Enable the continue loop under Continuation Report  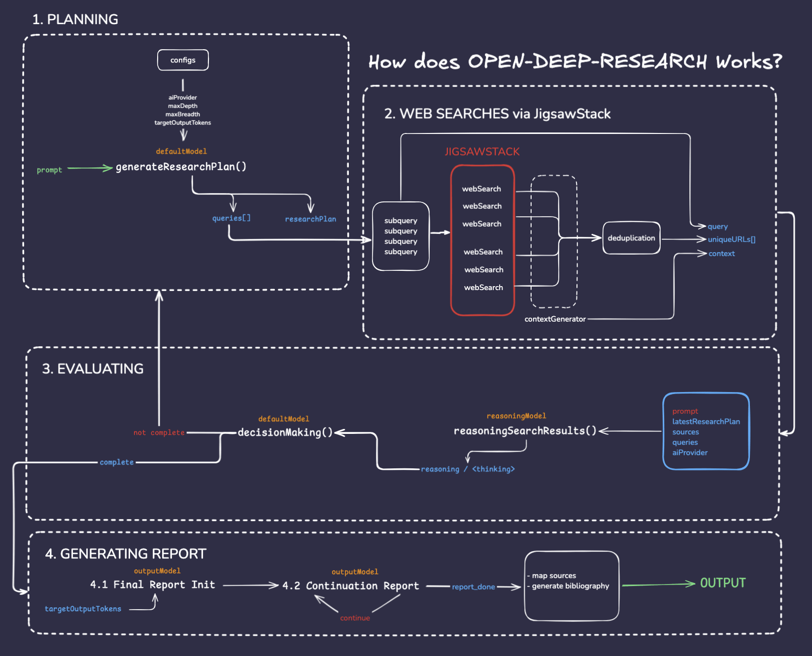355,618
